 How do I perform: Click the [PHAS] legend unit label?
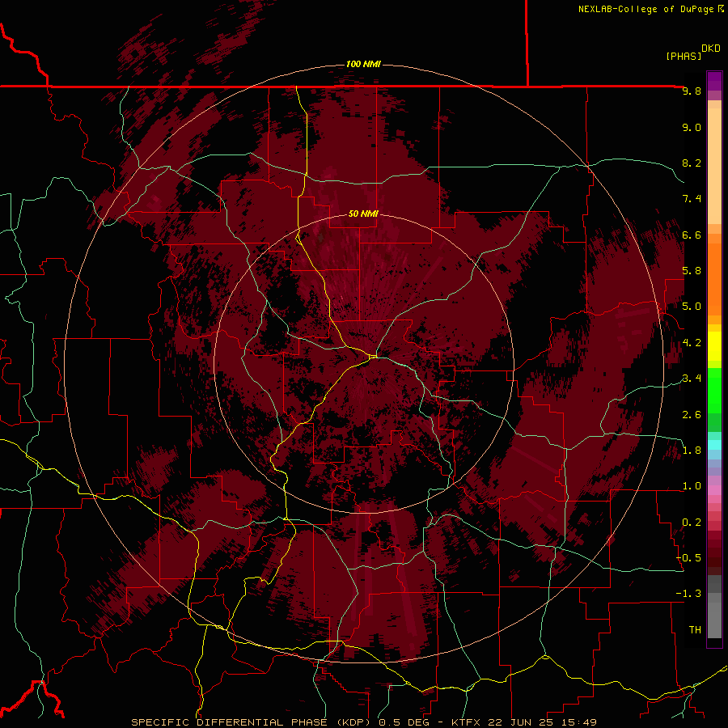pos(684,56)
